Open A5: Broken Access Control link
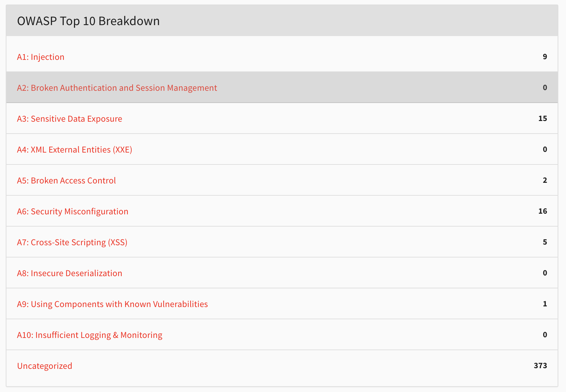Viewport: 566px width, 392px height. [x=66, y=181]
